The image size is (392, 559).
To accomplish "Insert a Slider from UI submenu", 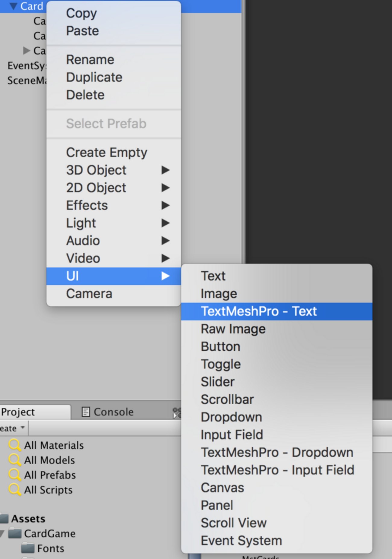I will point(218,382).
